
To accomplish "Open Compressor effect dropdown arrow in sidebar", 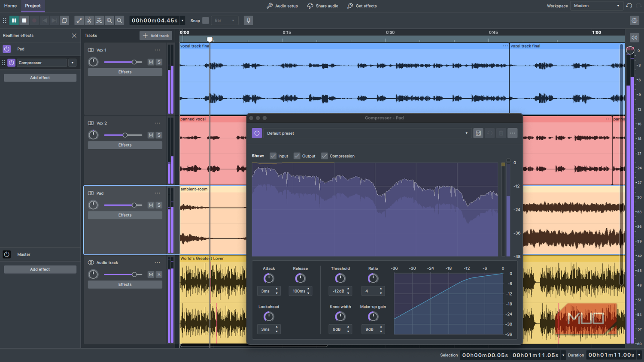I will (72, 63).
